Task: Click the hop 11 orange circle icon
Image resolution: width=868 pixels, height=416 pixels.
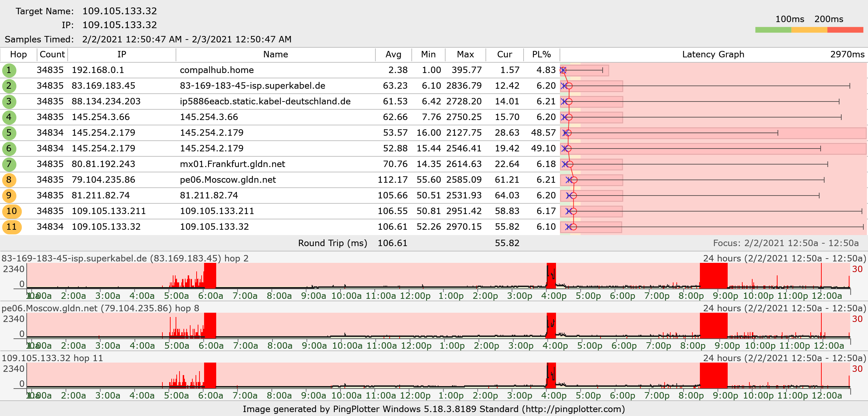Action: 12,227
